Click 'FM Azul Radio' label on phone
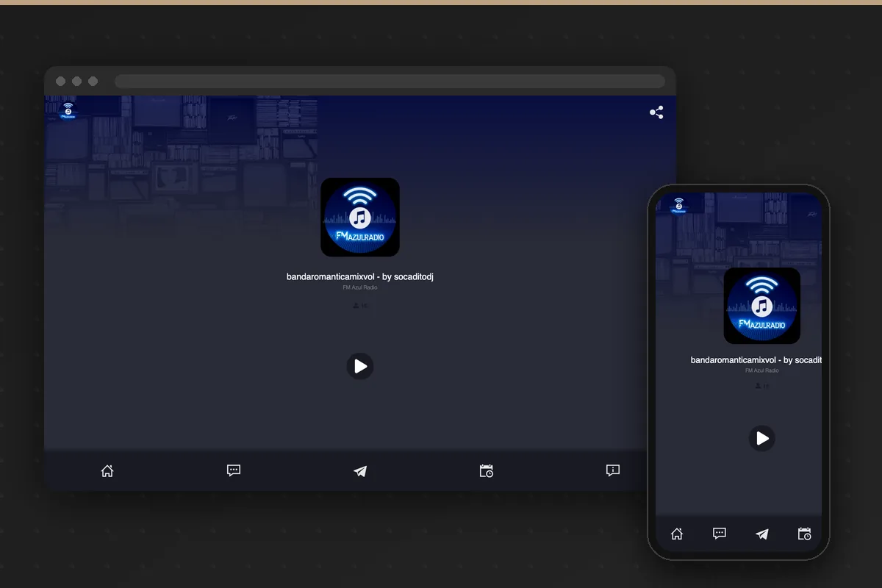Image resolution: width=882 pixels, height=588 pixels. pos(762,370)
